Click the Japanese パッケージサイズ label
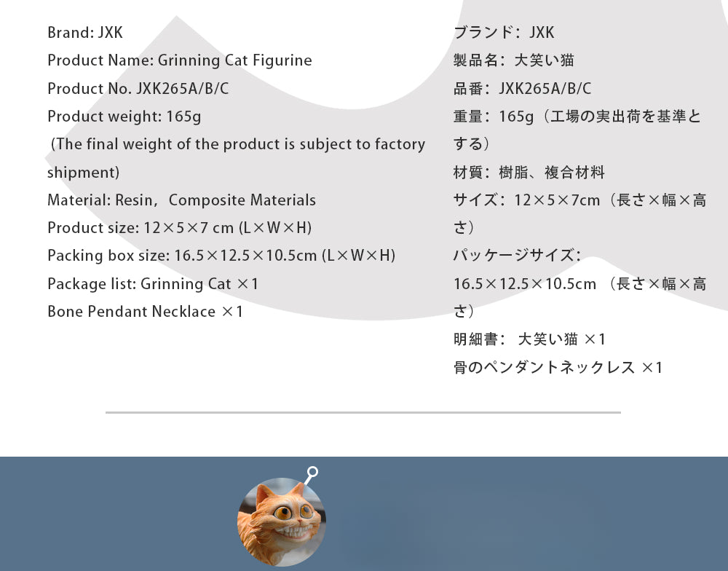 [517, 256]
